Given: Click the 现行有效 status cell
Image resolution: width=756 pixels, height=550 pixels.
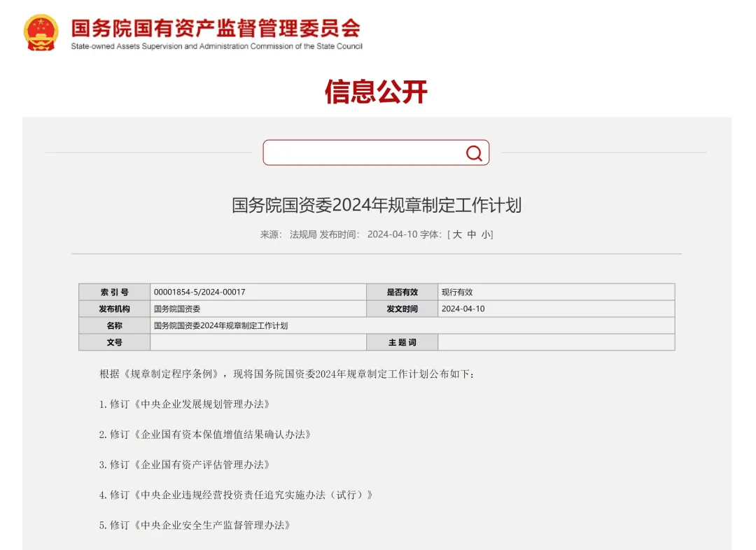Looking at the screenshot, I should point(457,292).
